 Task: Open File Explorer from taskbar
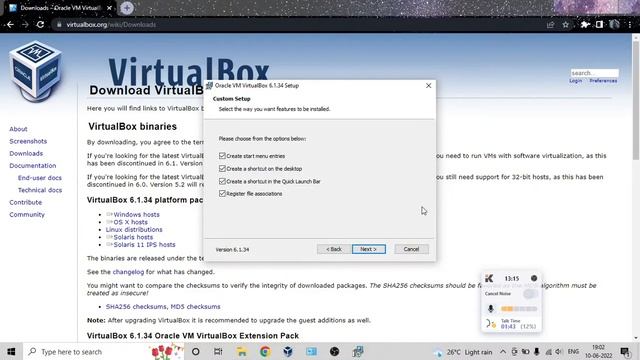coord(242,351)
